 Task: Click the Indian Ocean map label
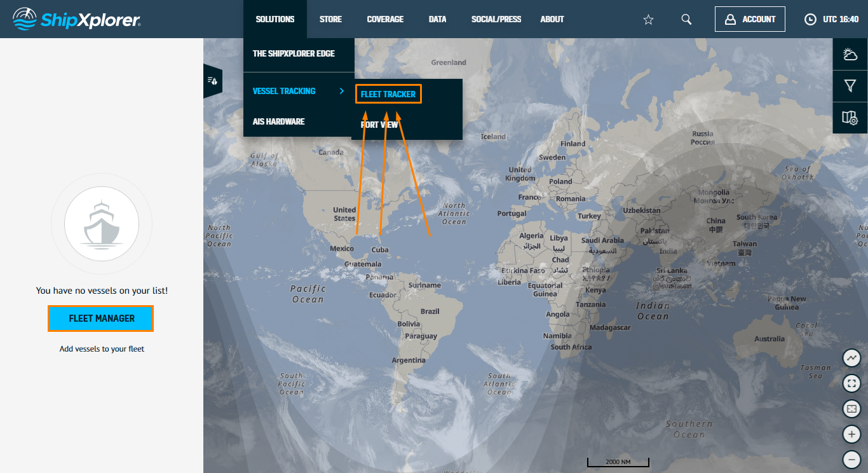653,311
